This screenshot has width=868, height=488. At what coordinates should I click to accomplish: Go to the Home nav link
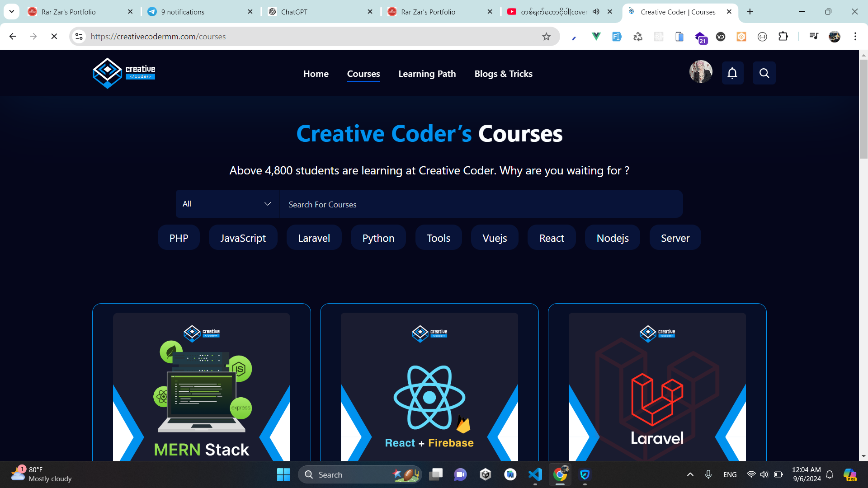click(316, 74)
